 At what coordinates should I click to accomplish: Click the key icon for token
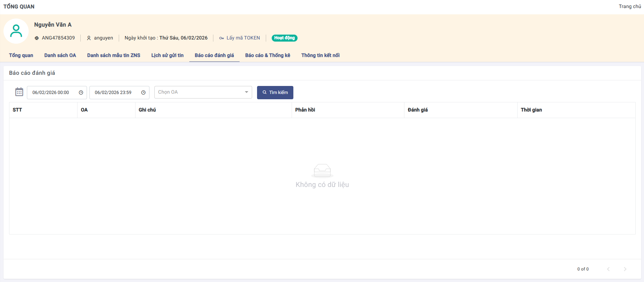click(x=221, y=38)
